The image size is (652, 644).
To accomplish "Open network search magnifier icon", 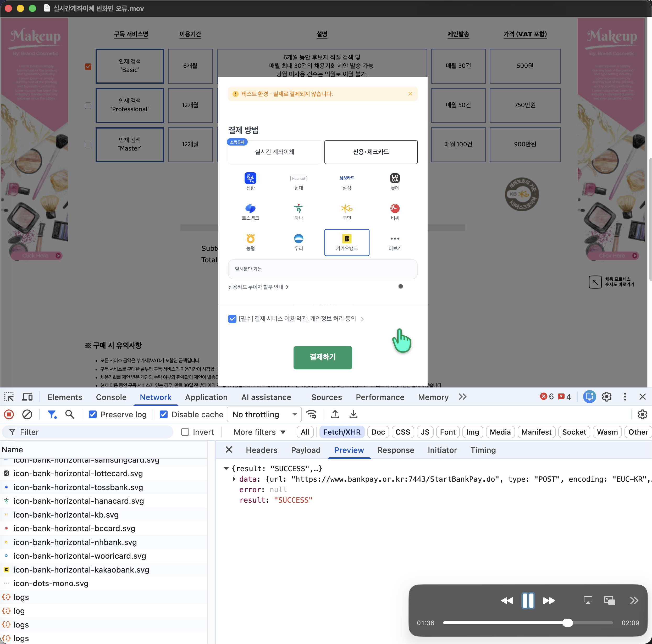I will coord(70,414).
